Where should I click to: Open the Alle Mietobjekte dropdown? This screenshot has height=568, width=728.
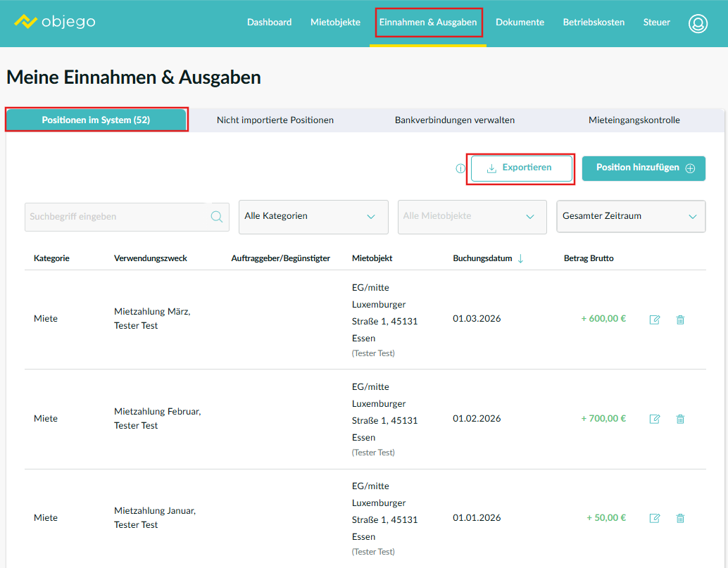click(472, 217)
